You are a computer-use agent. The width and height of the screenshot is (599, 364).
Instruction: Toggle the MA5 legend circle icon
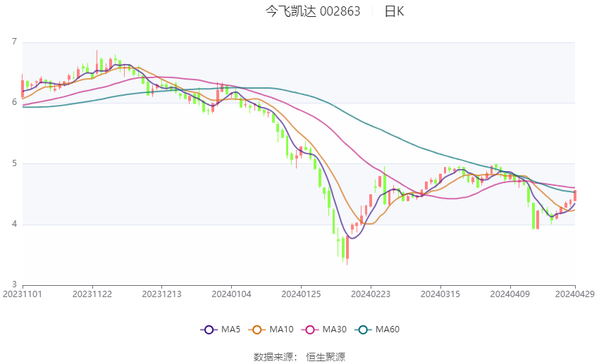click(209, 330)
